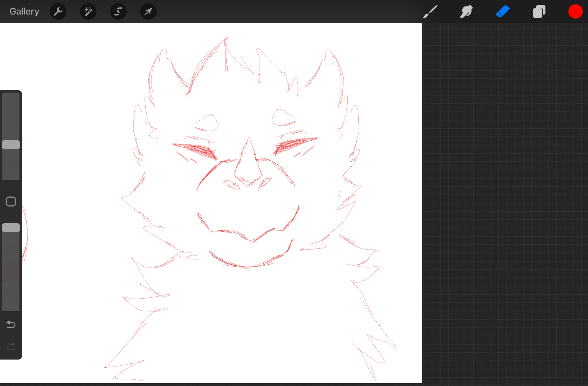Image resolution: width=588 pixels, height=386 pixels.
Task: Open the red color picker
Action: coord(575,11)
